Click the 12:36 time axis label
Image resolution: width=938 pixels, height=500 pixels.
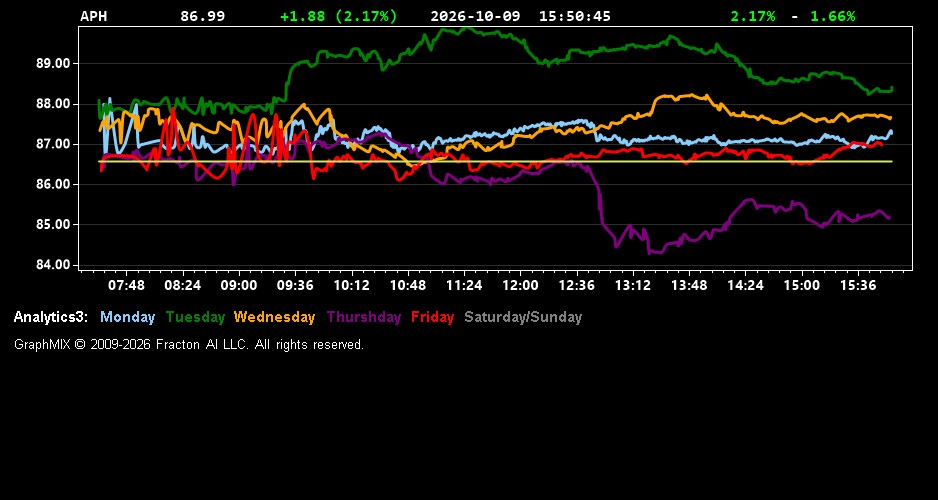pos(577,285)
